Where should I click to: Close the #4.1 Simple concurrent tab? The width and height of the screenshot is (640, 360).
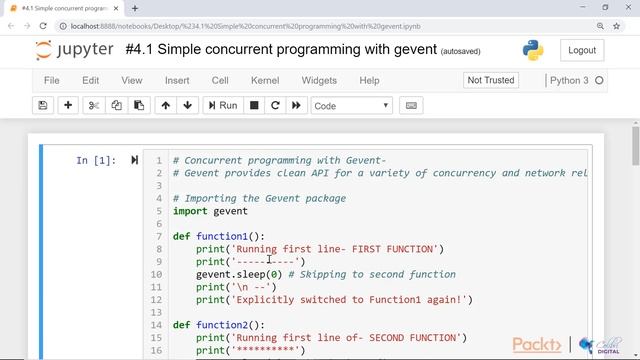(x=116, y=8)
